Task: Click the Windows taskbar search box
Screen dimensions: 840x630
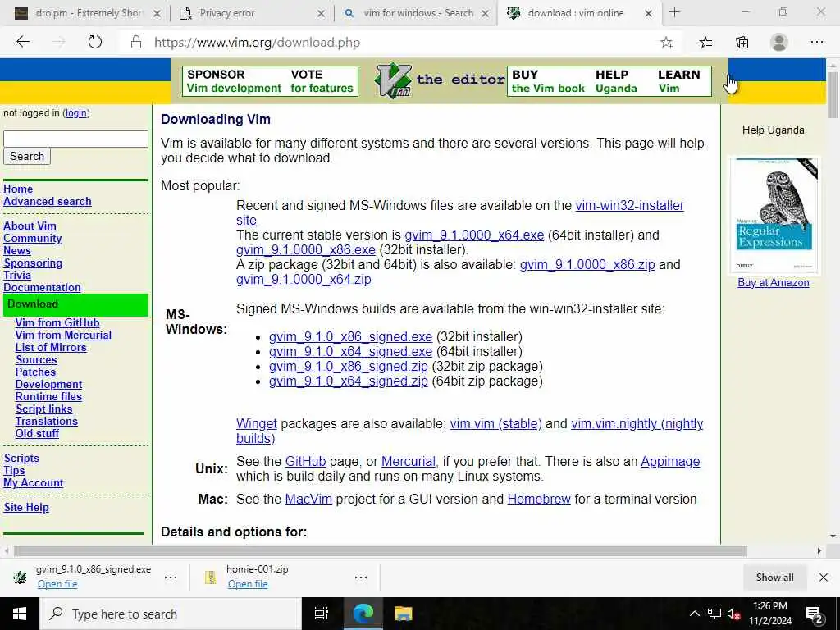Action: (x=171, y=614)
